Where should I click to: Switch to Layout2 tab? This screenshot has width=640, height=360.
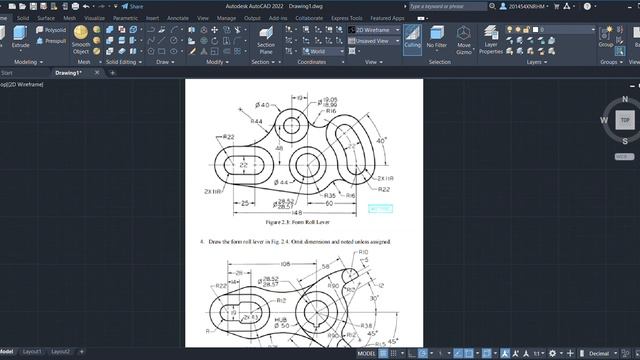point(60,351)
